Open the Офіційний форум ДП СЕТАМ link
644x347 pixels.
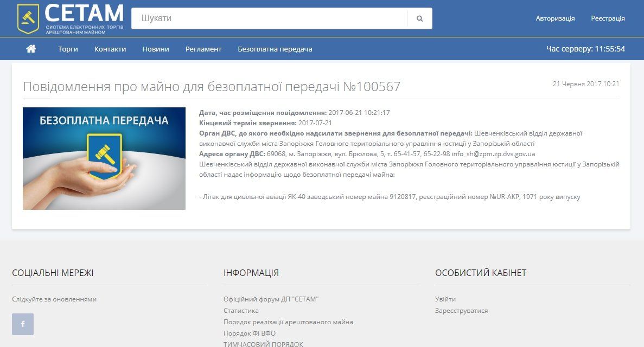tap(271, 299)
